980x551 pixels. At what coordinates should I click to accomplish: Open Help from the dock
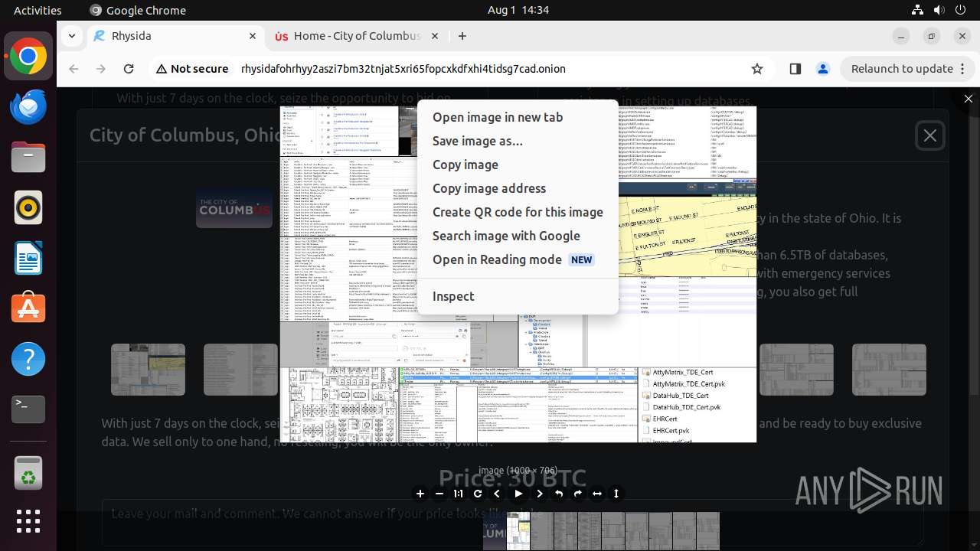point(28,360)
